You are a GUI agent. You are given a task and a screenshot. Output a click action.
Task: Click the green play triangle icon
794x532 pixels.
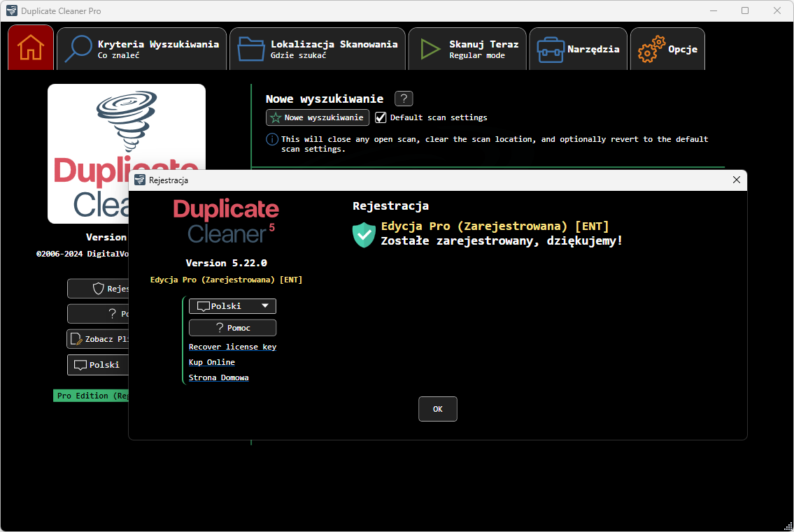430,49
